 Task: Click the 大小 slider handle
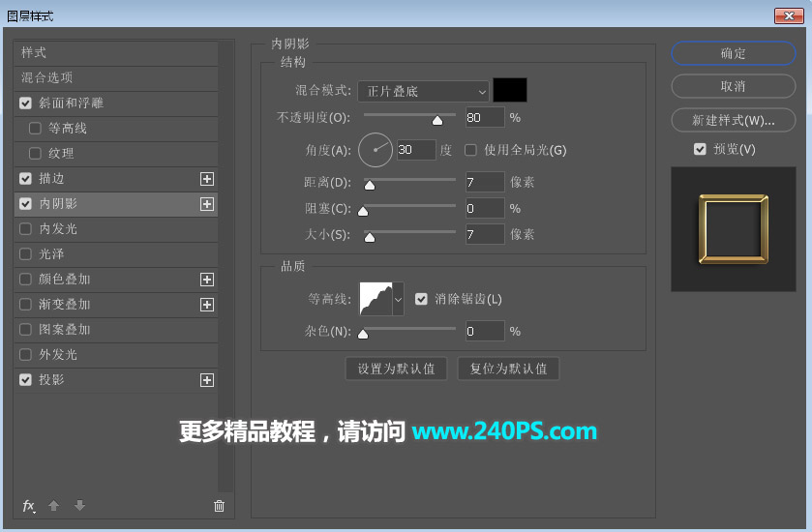click(x=370, y=238)
